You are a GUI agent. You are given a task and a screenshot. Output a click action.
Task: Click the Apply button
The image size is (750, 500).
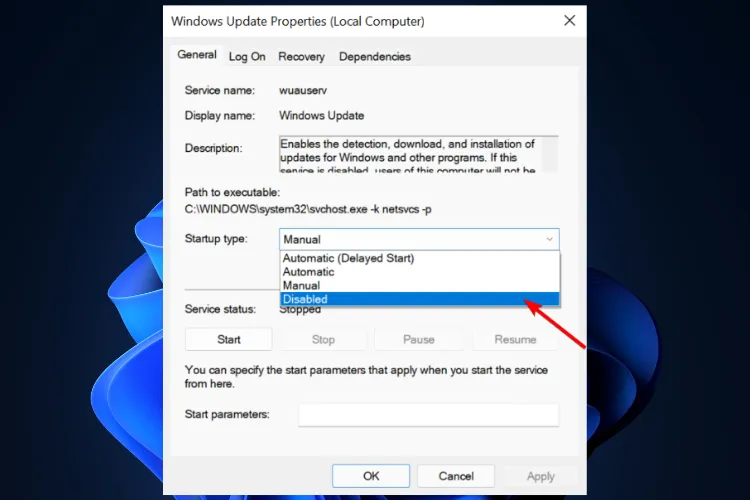[540, 476]
